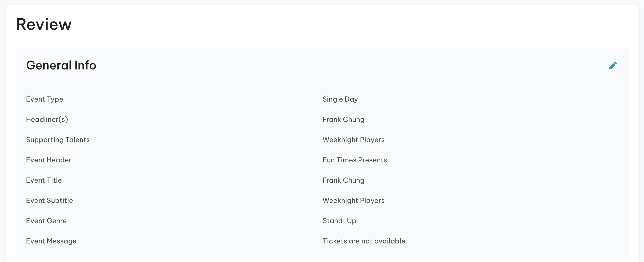Click the Event Message label

click(x=51, y=241)
